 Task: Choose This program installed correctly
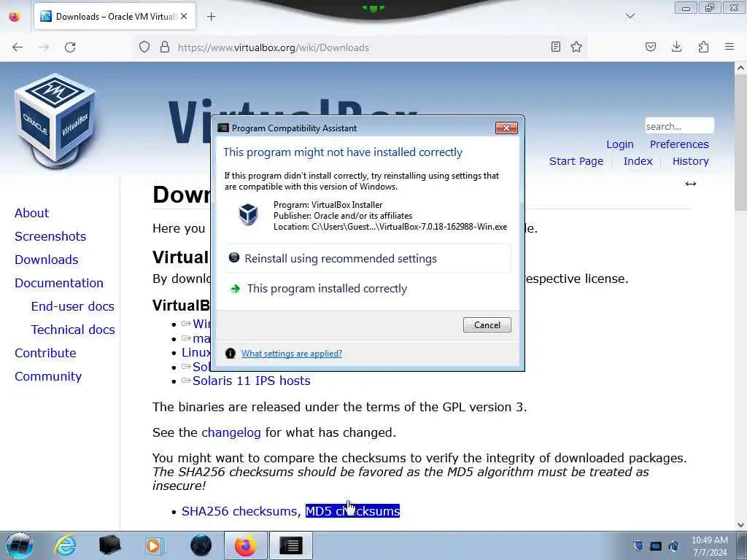click(x=368, y=289)
